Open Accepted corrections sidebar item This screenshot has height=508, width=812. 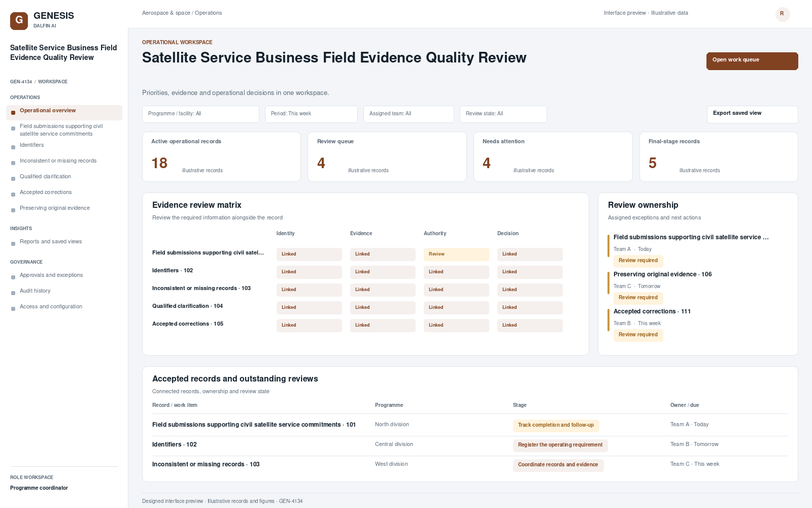click(x=64, y=193)
